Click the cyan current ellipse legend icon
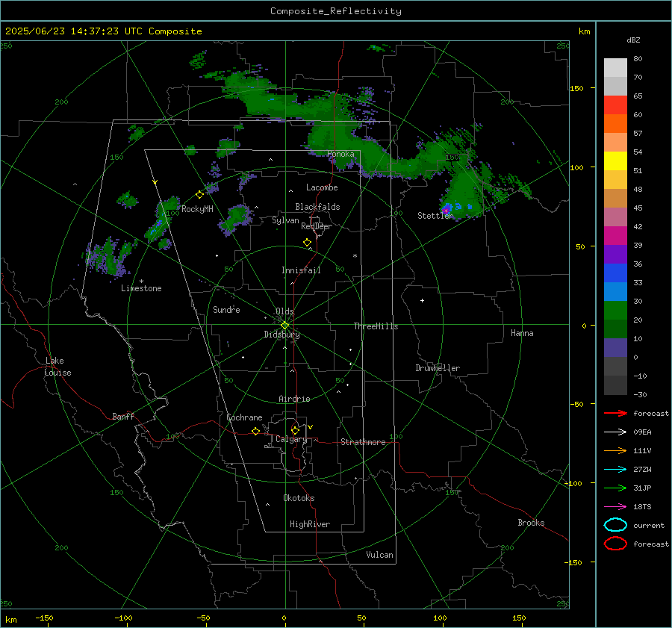 coord(615,525)
